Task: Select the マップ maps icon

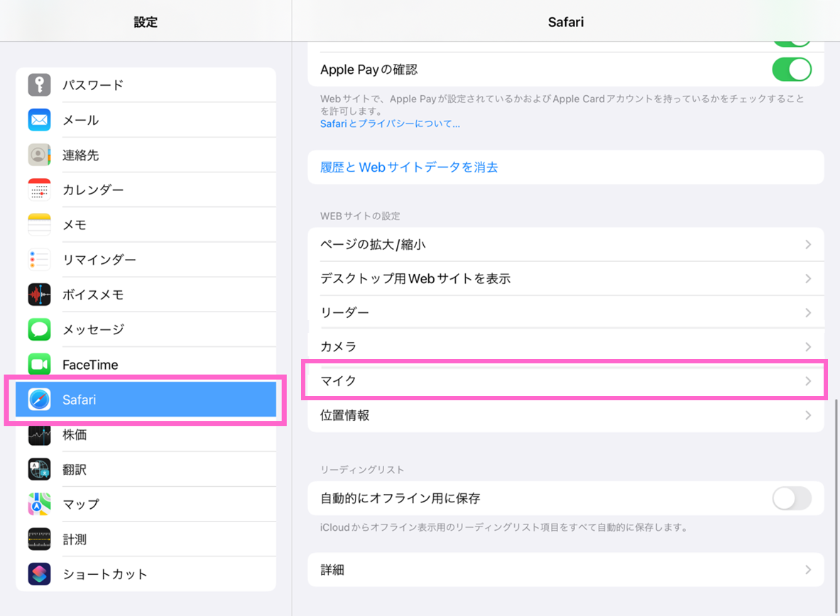Action: click(40, 505)
